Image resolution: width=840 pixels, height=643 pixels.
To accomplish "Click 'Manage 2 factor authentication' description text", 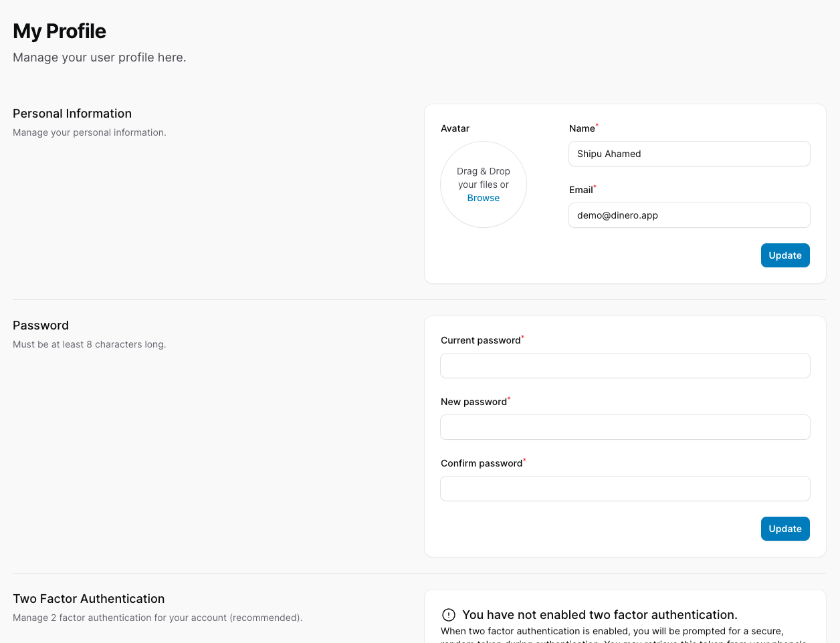I will click(158, 618).
